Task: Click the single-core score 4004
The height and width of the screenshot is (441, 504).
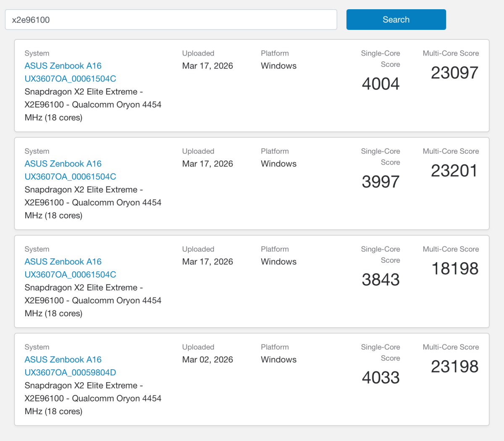Action: click(x=381, y=84)
